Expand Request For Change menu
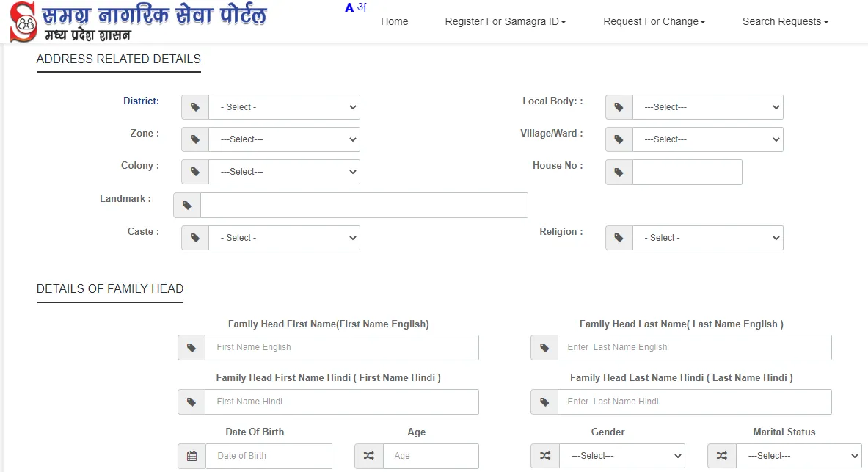The height and width of the screenshot is (472, 868). [654, 21]
